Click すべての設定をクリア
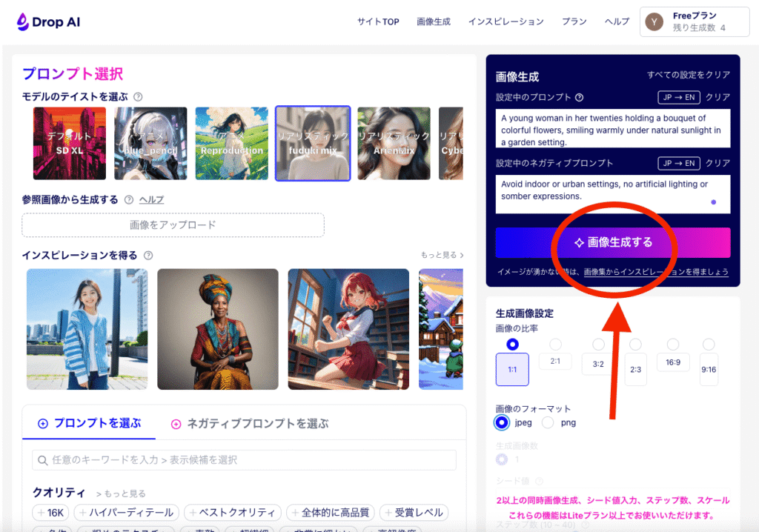The height and width of the screenshot is (532, 759). coord(689,75)
